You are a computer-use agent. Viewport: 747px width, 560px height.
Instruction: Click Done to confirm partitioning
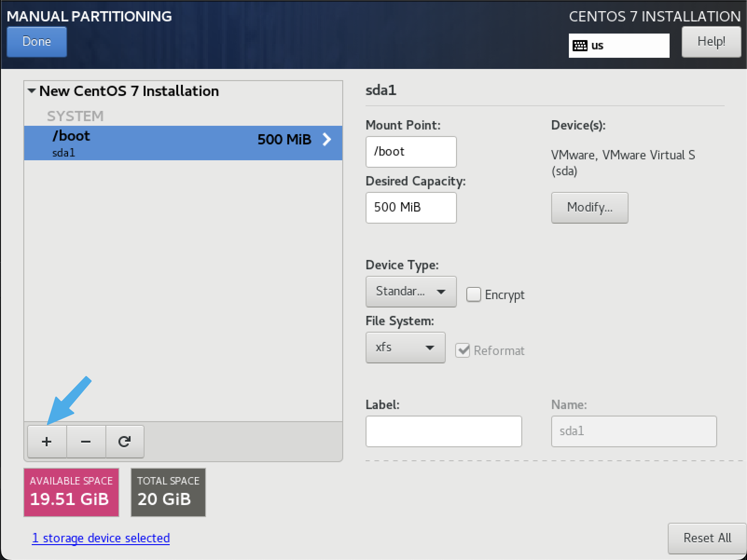[x=36, y=41]
